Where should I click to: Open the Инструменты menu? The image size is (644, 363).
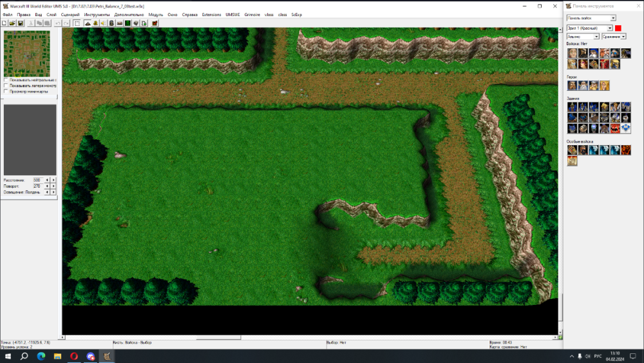click(97, 14)
